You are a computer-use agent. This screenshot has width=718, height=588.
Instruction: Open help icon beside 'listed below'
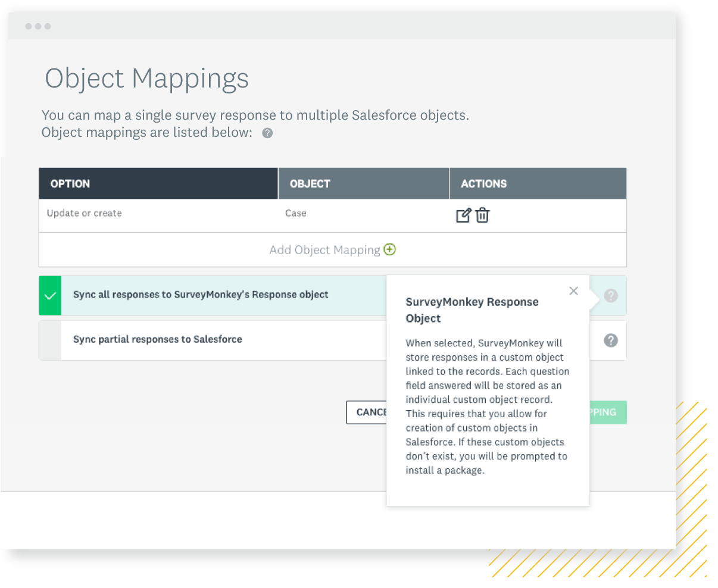267,133
